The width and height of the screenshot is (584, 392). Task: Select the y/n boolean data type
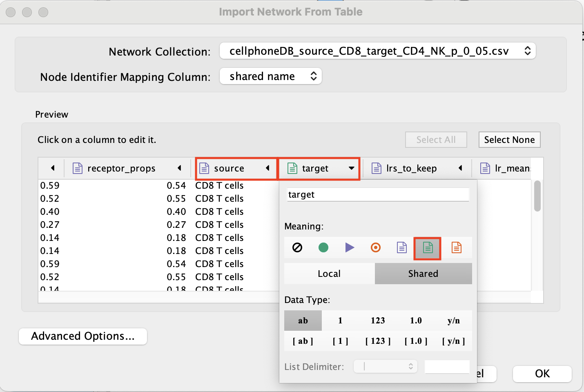coord(453,321)
